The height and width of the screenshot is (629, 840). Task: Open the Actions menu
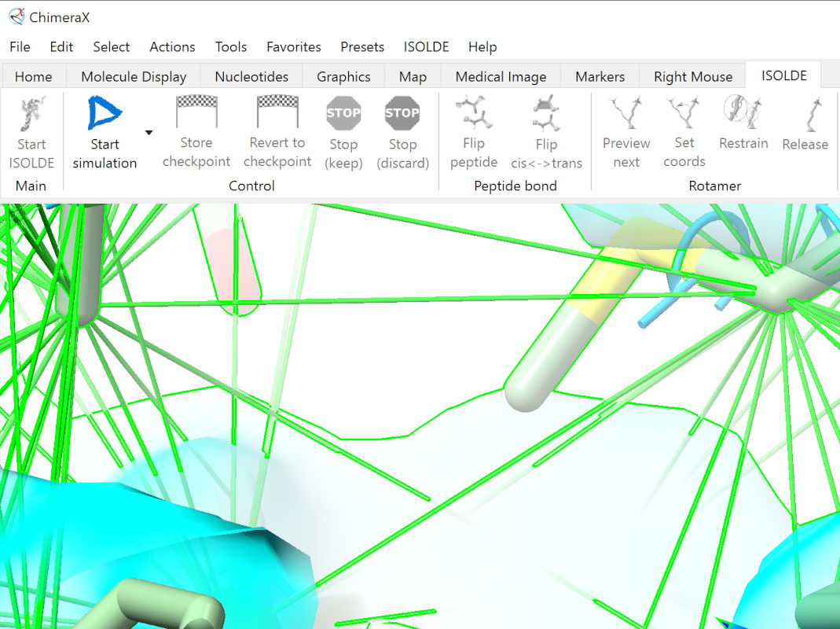click(172, 47)
